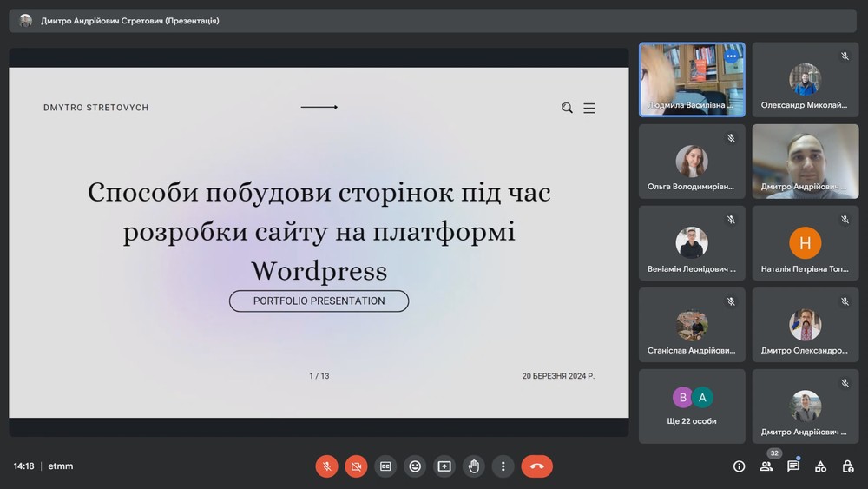
Task: Select Ольга Володимирівн... participant tile
Action: pyautogui.click(x=692, y=162)
